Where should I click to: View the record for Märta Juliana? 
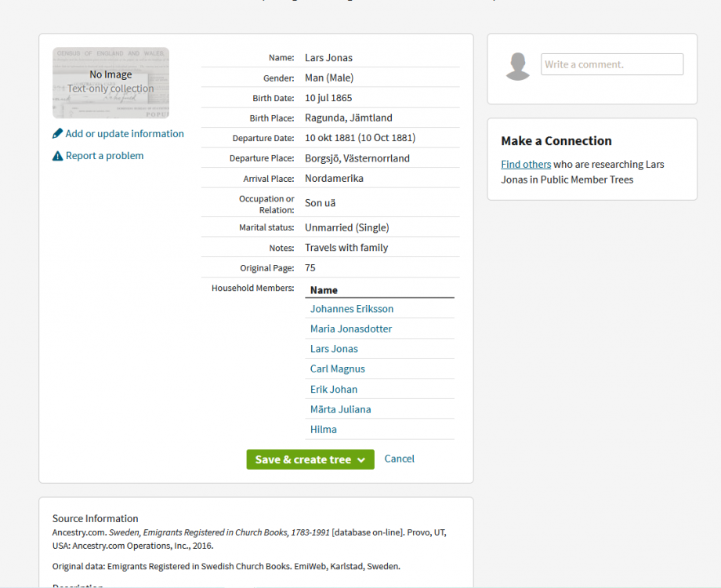tap(341, 409)
